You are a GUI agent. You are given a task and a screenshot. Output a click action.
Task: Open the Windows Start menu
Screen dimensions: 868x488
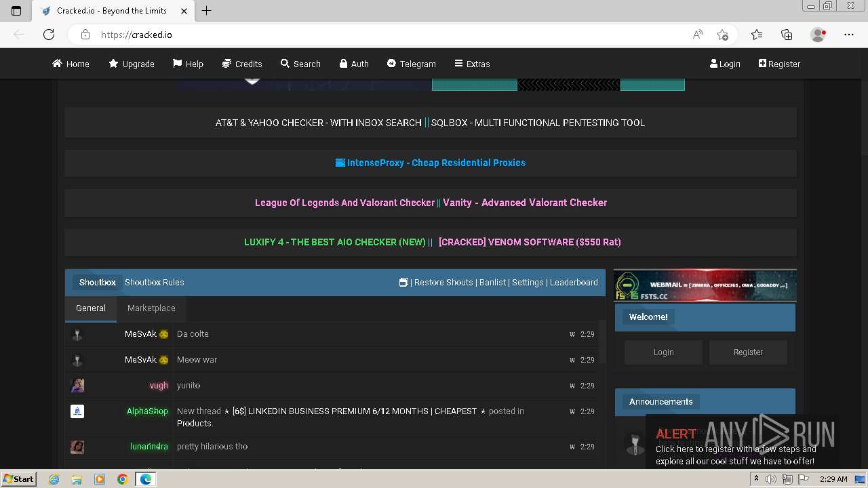pyautogui.click(x=18, y=479)
